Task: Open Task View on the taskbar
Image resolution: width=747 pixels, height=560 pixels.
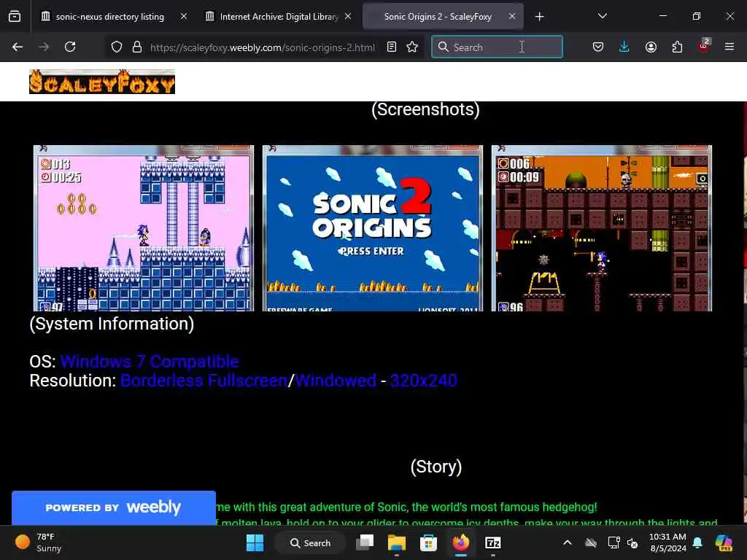Action: [365, 542]
